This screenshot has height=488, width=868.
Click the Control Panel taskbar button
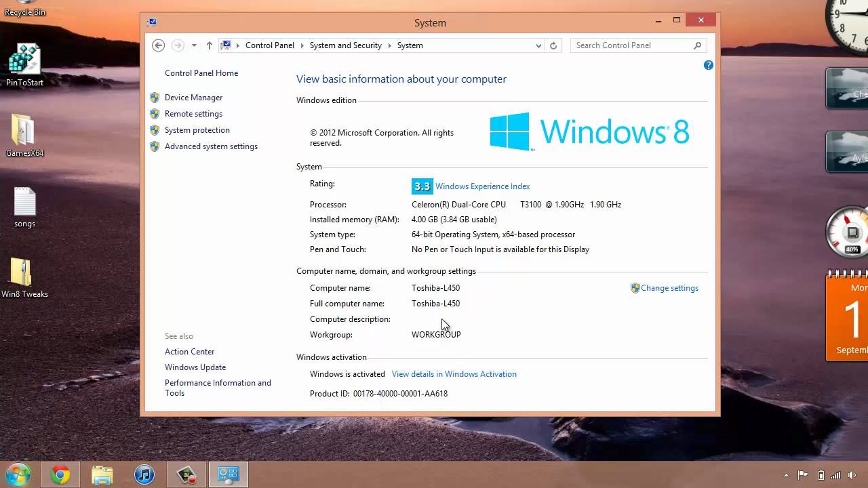click(x=229, y=475)
